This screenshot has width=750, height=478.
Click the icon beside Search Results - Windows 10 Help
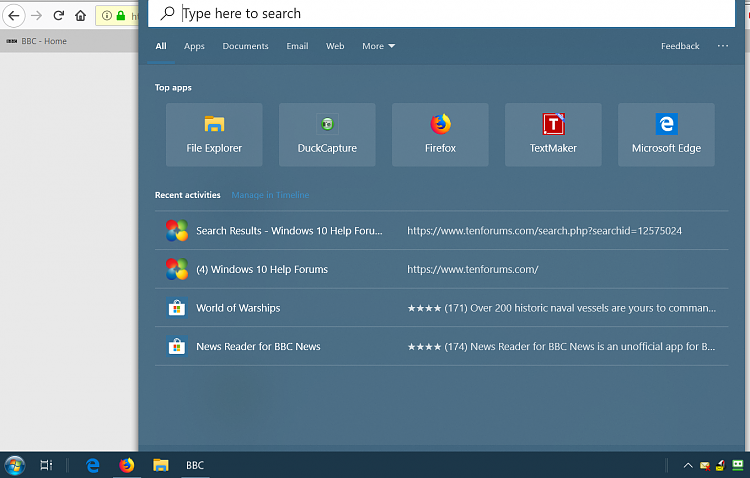pyautogui.click(x=176, y=231)
